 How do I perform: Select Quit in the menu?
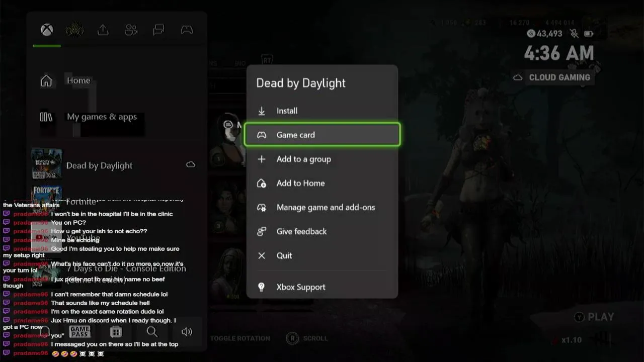point(322,255)
